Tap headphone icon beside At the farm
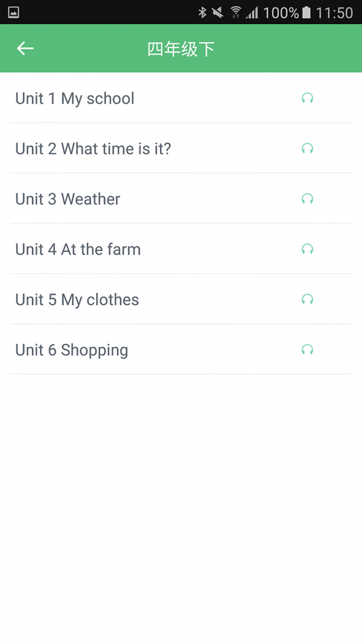The width and height of the screenshot is (362, 644). coord(308,249)
